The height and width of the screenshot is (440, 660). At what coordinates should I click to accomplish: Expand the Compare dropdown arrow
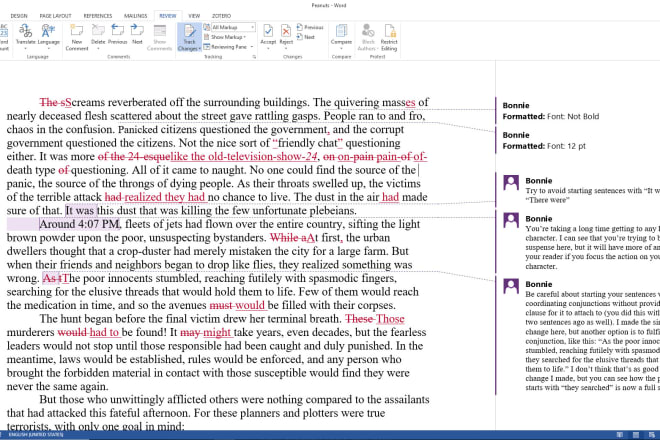click(x=341, y=48)
